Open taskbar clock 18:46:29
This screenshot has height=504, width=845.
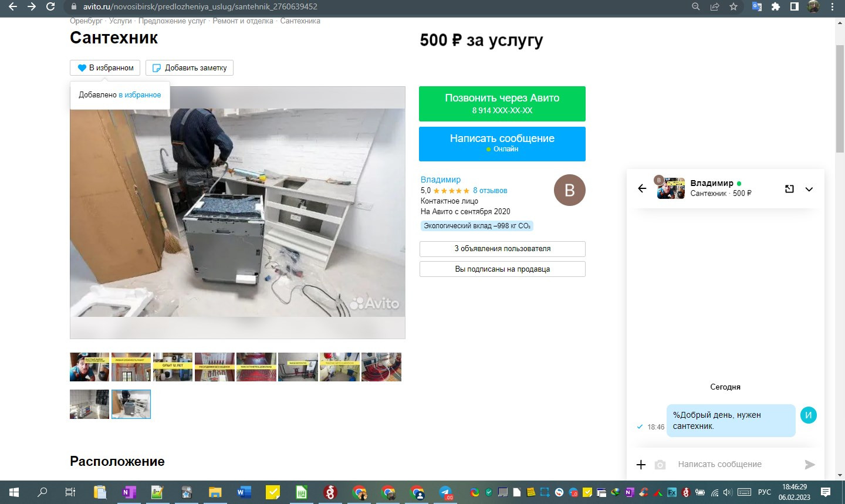click(795, 487)
